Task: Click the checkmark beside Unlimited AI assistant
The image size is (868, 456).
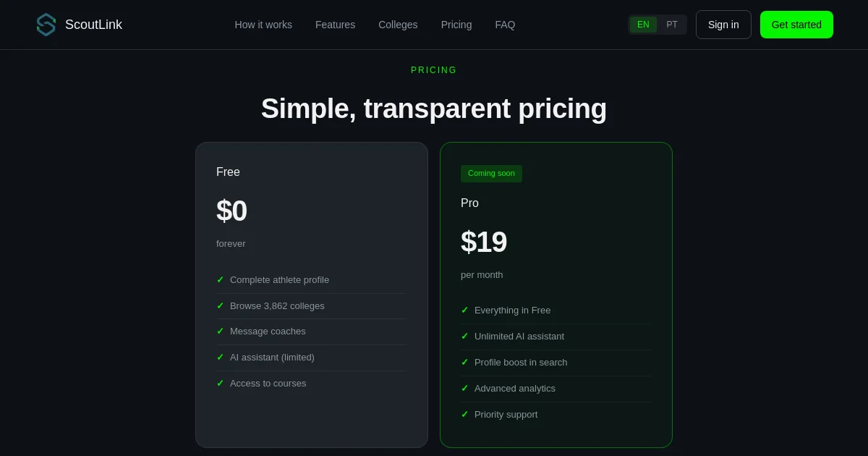Action: 464,336
